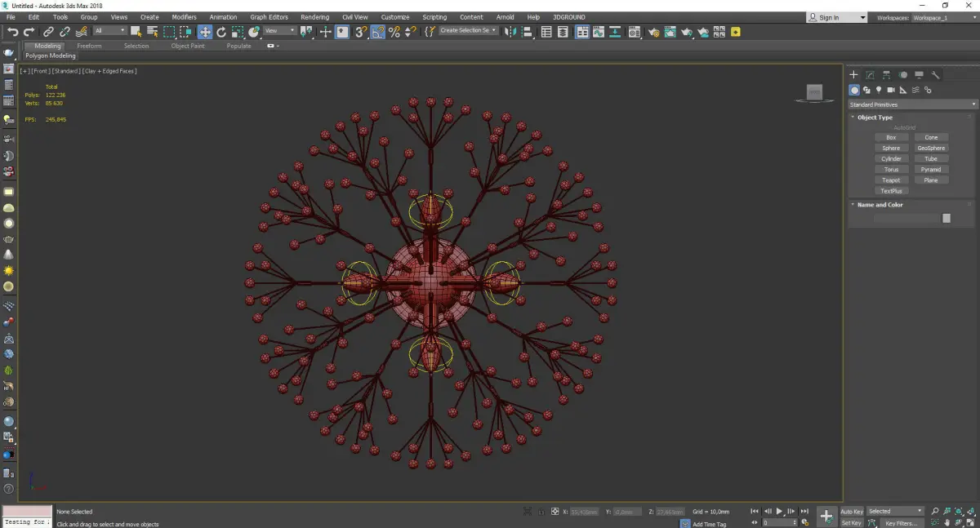Open the Modifiers menu
Screen dimensions: 980x528
click(x=184, y=17)
